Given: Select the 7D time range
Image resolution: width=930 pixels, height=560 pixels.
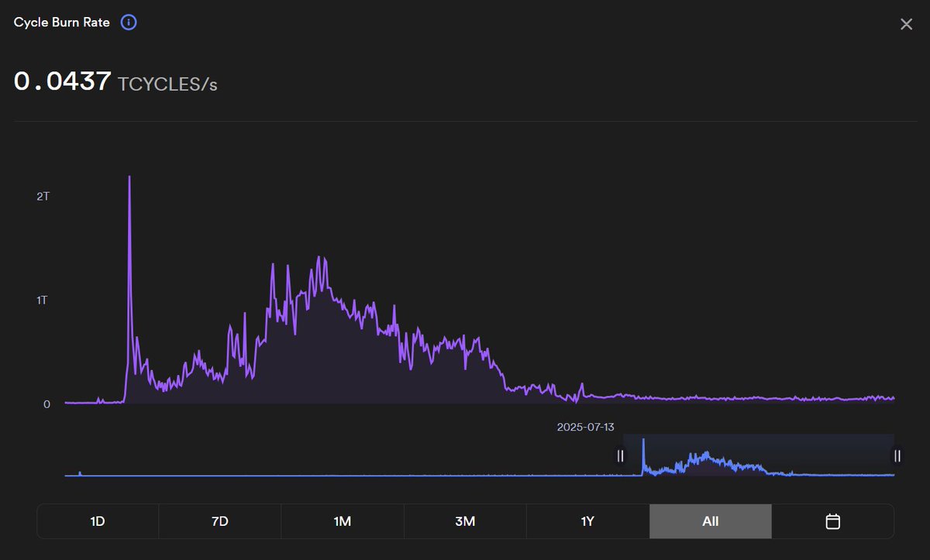Looking at the screenshot, I should 220,521.
